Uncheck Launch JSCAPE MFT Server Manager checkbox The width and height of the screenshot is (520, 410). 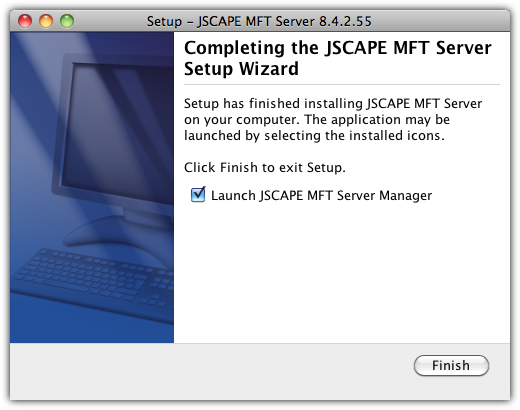pos(198,195)
